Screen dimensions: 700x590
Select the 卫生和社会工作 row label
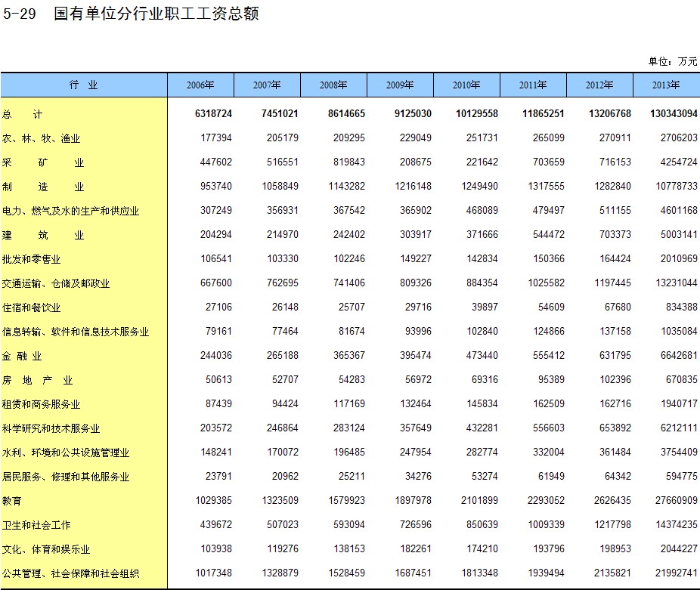click(x=36, y=525)
